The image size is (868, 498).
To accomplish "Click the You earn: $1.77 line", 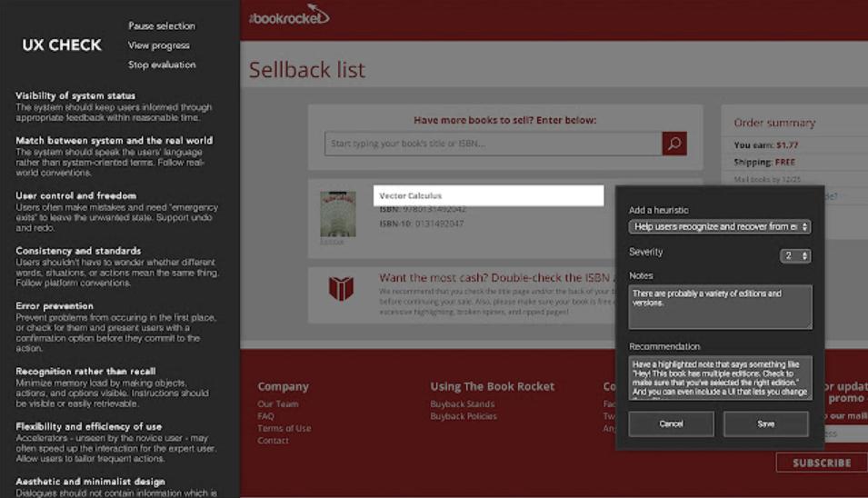I will [x=765, y=145].
